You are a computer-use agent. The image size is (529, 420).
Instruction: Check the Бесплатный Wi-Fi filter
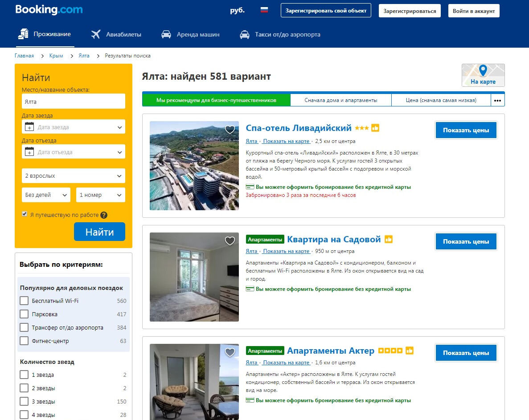click(x=24, y=301)
